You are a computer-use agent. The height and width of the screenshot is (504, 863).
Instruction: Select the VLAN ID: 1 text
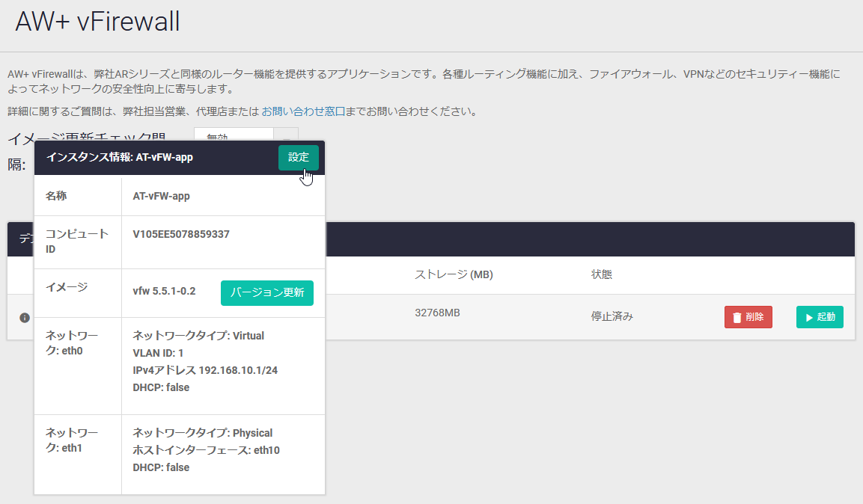pyautogui.click(x=158, y=353)
